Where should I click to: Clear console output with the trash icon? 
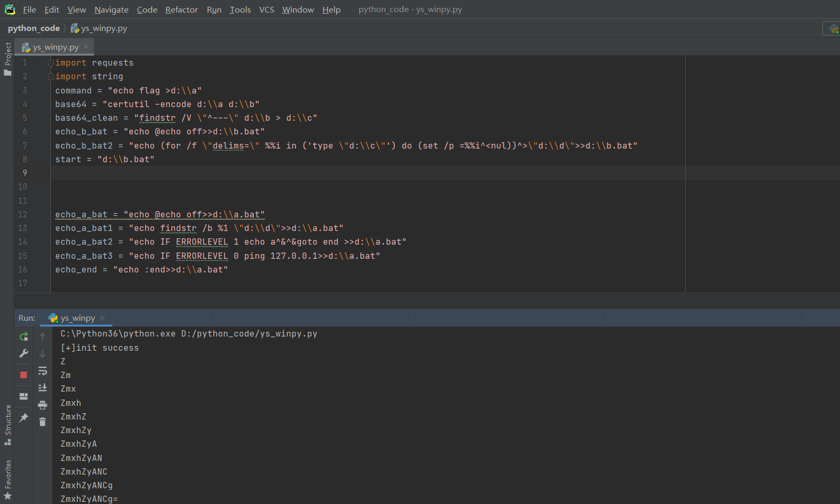click(x=43, y=422)
